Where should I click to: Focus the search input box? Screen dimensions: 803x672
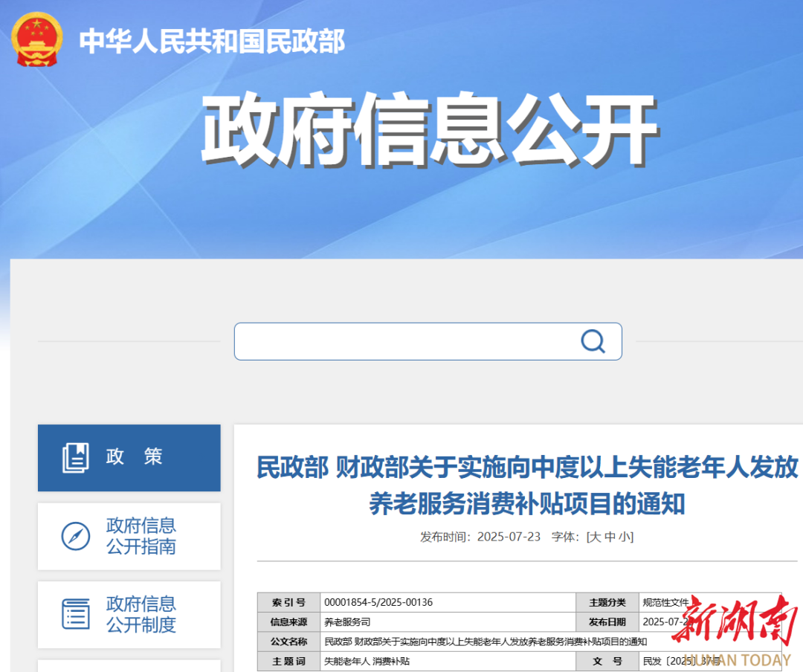[405, 342]
